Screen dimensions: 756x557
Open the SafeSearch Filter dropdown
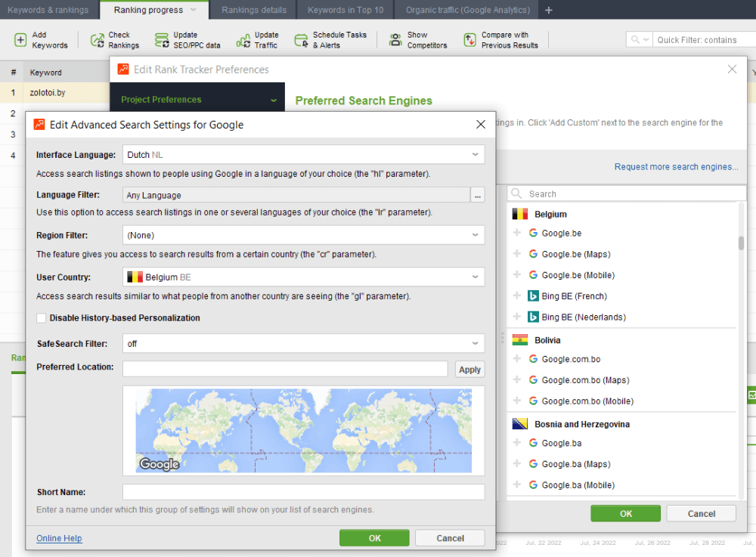475,344
